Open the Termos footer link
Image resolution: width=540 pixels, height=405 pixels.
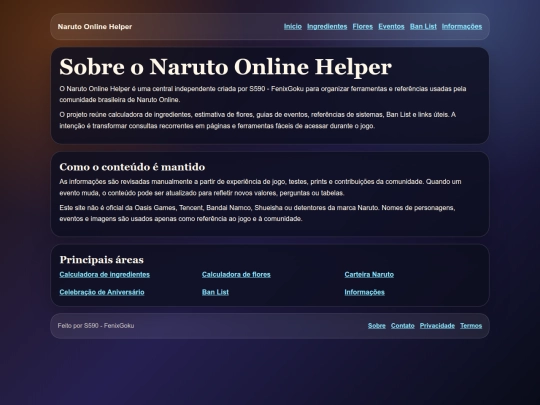(x=471, y=325)
